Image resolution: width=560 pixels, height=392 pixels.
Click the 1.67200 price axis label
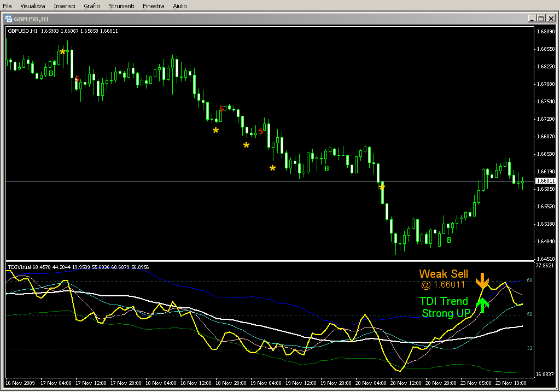[x=546, y=119]
